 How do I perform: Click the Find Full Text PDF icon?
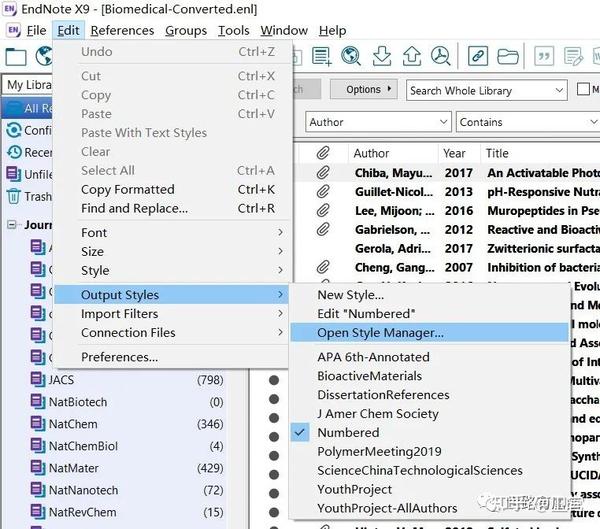point(441,56)
